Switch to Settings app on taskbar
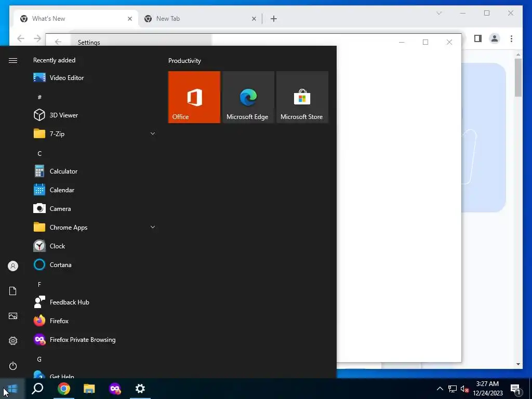Image resolution: width=532 pixels, height=399 pixels. click(x=140, y=389)
